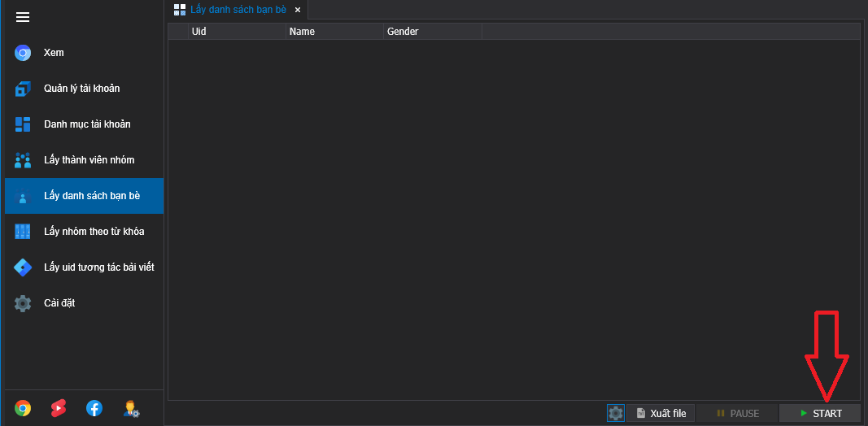This screenshot has height=426, width=868.
Task: Open the hamburger menu icon
Action: (23, 17)
